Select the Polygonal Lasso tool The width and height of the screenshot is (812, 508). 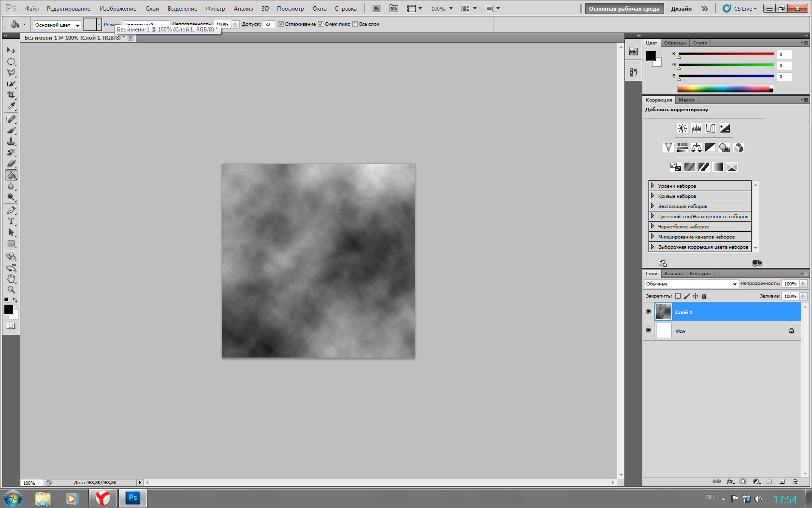[11, 73]
